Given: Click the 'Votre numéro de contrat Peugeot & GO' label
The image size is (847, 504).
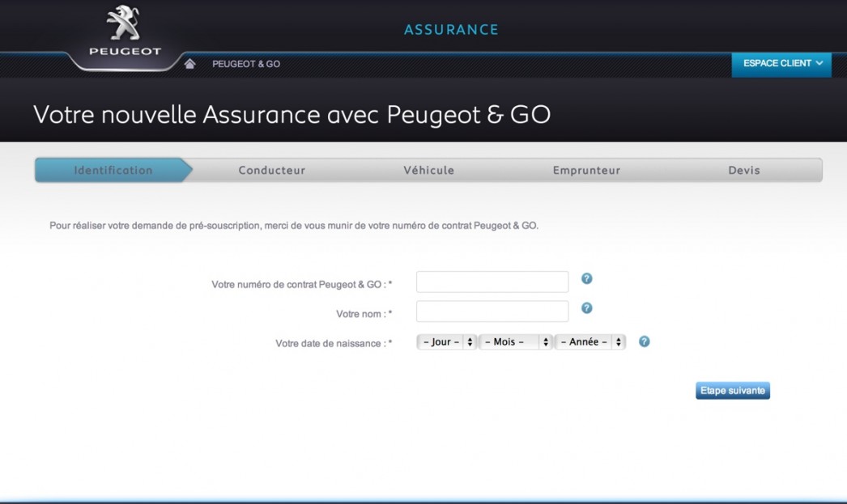Looking at the screenshot, I should click(301, 285).
